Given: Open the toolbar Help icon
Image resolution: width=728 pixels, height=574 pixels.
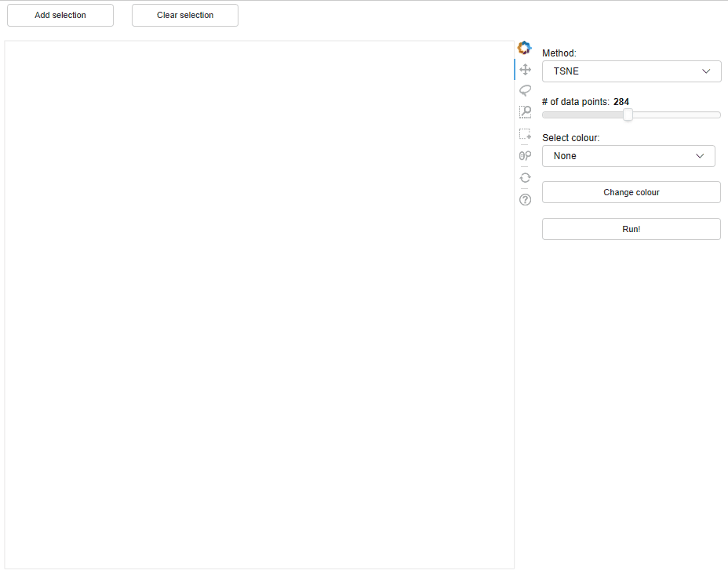Looking at the screenshot, I should (x=526, y=199).
